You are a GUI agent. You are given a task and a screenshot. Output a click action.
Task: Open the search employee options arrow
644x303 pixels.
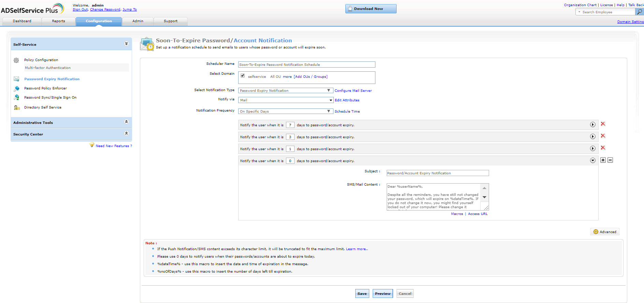tap(579, 12)
